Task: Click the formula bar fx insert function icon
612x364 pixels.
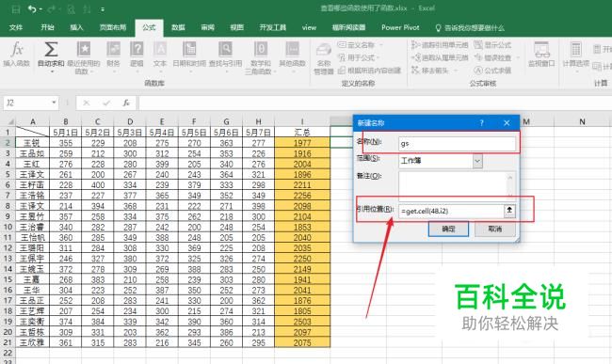Action: coord(126,103)
